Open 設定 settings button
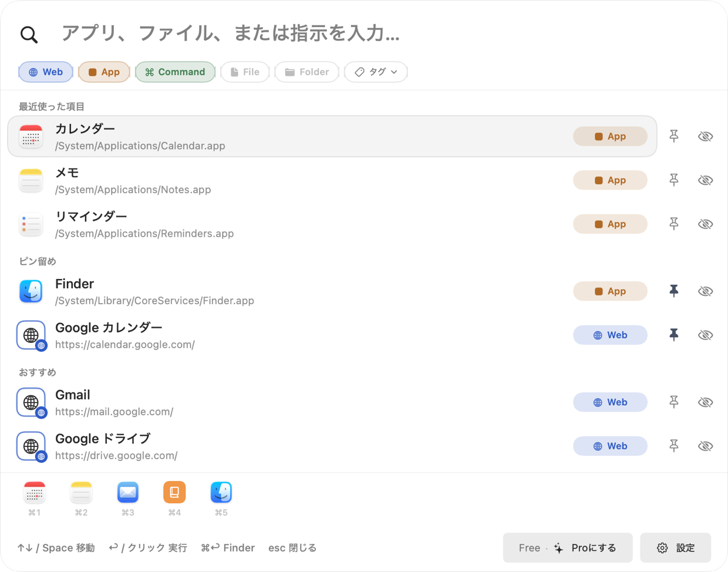This screenshot has width=728, height=572. pos(676,548)
